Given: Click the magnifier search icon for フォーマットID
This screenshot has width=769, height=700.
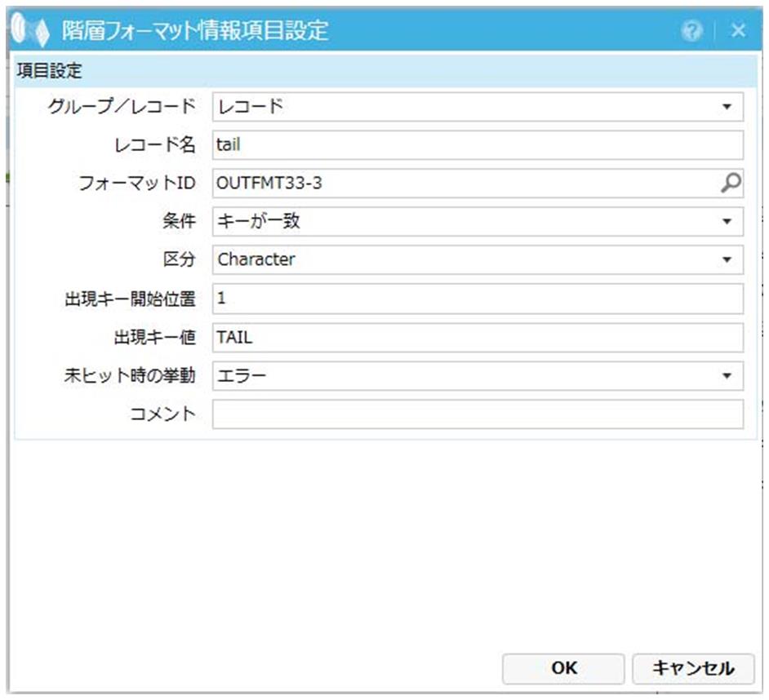Looking at the screenshot, I should pos(731,184).
